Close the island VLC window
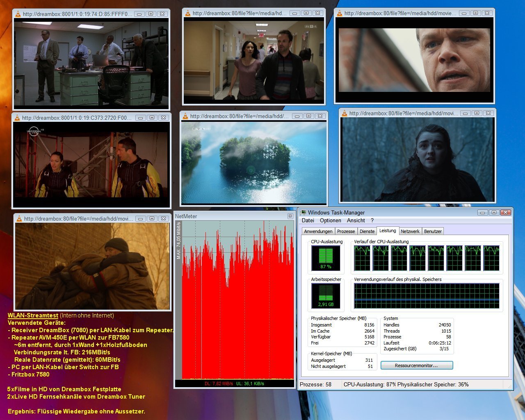Image resolution: width=525 pixels, height=420 pixels. [x=320, y=116]
